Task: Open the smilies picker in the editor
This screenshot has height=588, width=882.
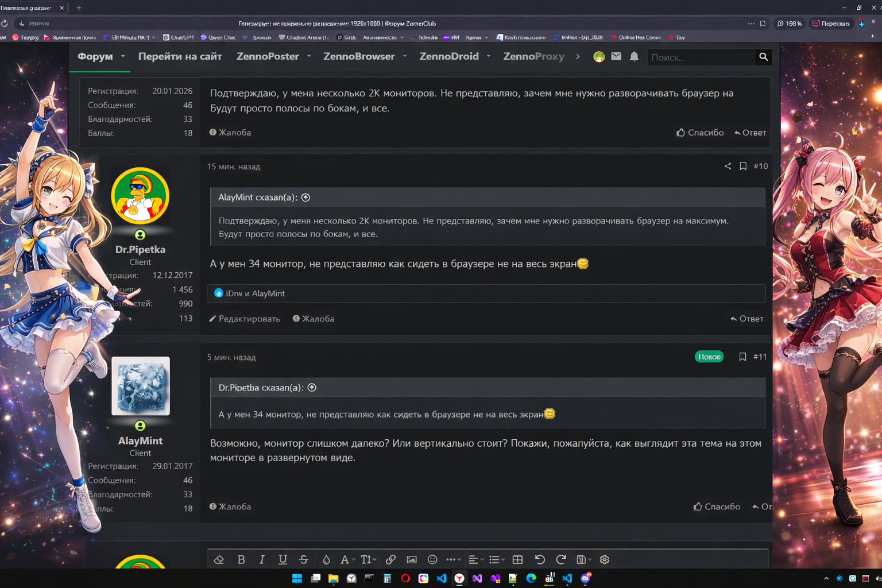Action: [x=432, y=559]
